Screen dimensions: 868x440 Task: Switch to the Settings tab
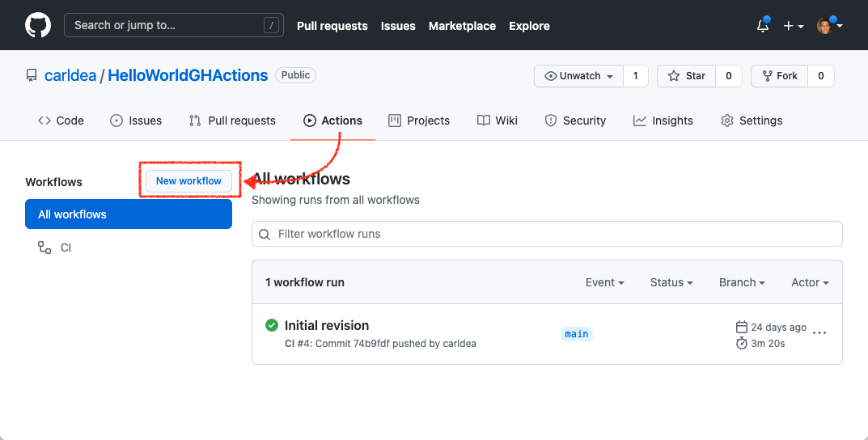click(x=752, y=121)
